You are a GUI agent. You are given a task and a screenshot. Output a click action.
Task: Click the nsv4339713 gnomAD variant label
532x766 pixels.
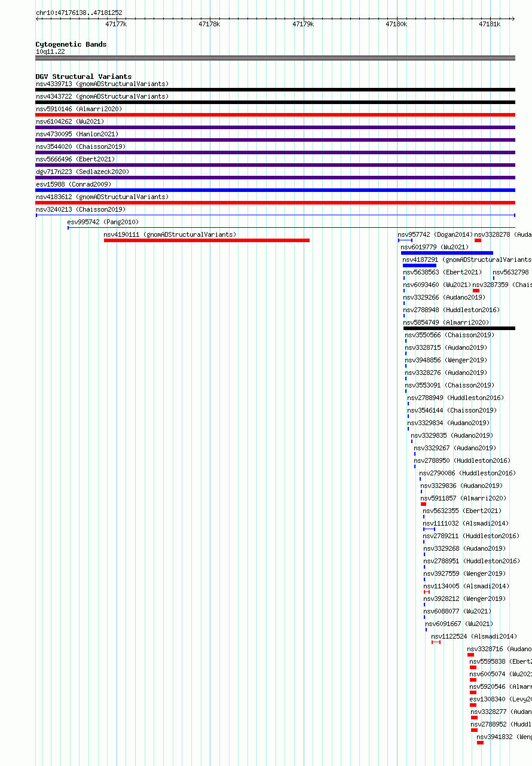tap(102, 84)
